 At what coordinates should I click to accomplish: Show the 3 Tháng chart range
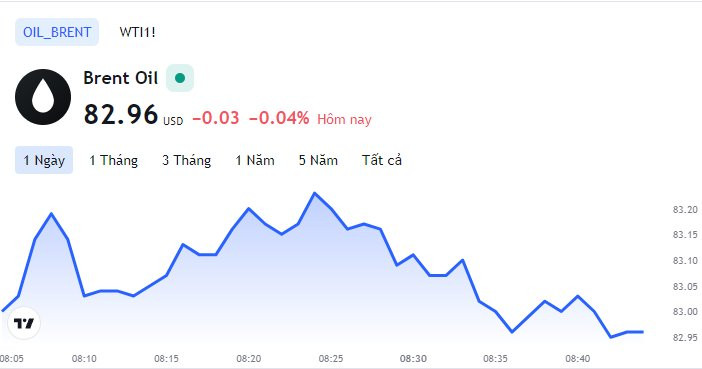(x=186, y=160)
